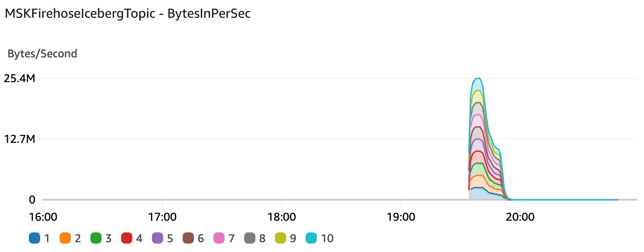The image size is (644, 252).
Task: Click the pink legend swatch for series 7
Action: pyautogui.click(x=219, y=238)
